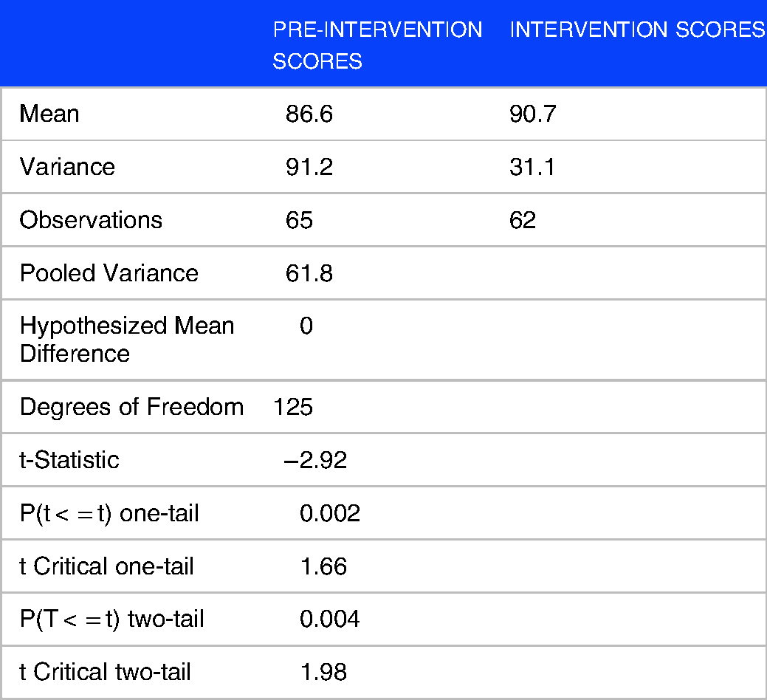
Task: Click the pre-intervention mean value 86.6
Action: (309, 114)
